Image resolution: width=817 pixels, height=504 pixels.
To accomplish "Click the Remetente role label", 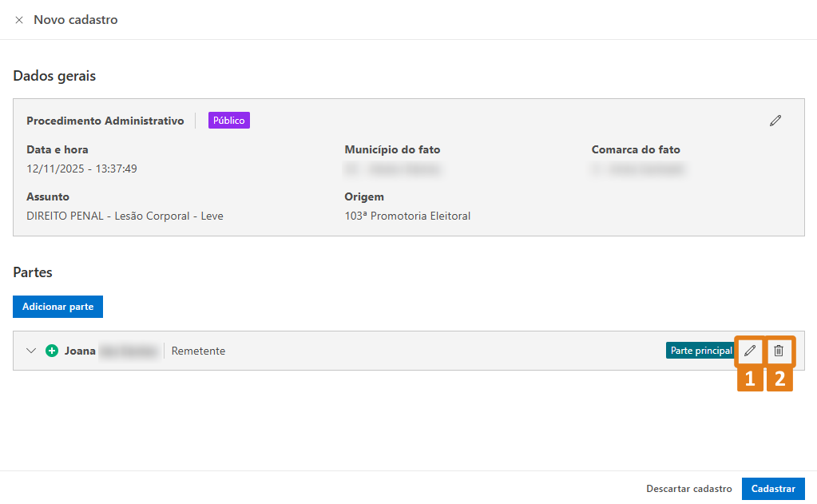I will pyautogui.click(x=198, y=351).
